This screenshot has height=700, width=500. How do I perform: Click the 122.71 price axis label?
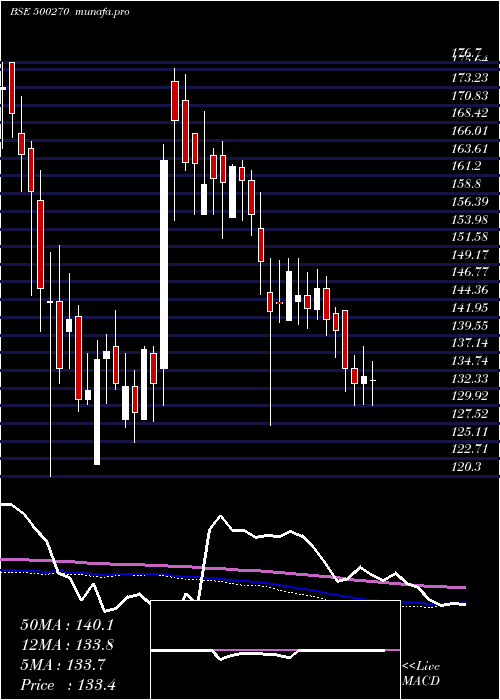(470, 450)
